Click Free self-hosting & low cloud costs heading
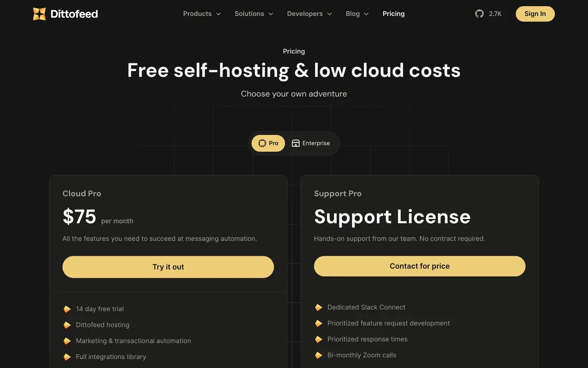Image resolution: width=588 pixels, height=368 pixels. click(x=294, y=70)
